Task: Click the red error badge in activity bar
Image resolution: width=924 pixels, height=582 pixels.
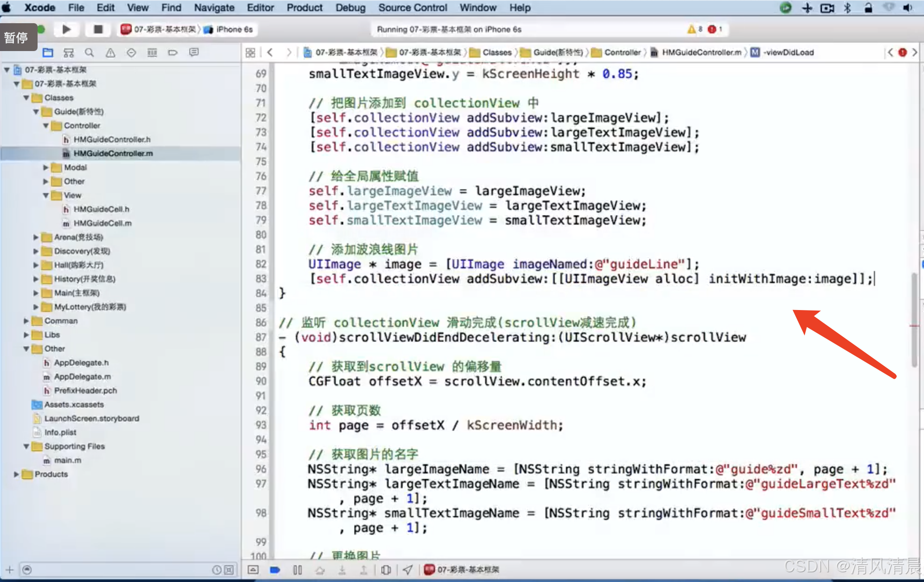Action: [x=712, y=29]
